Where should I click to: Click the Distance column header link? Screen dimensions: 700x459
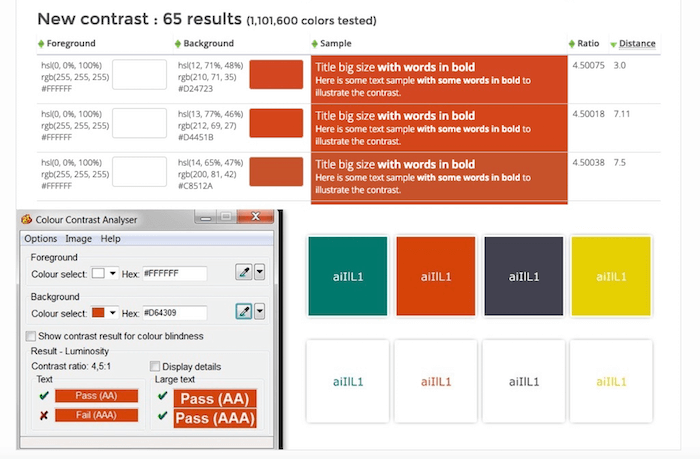(x=637, y=44)
